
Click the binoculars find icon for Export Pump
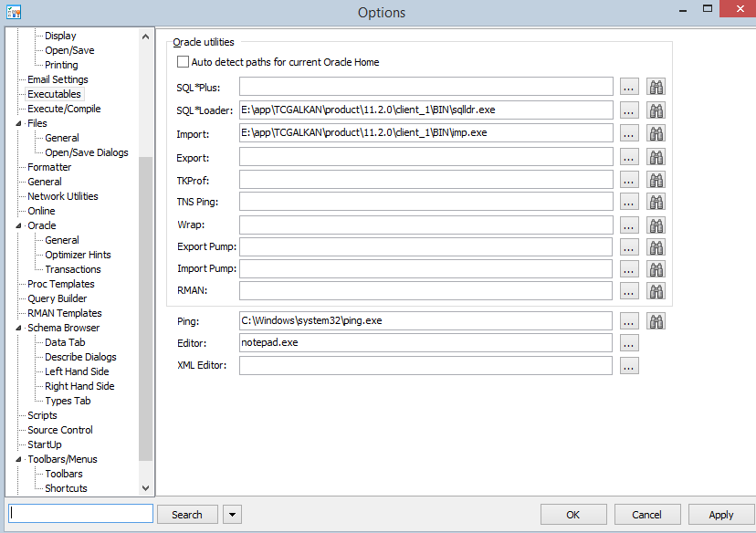pyautogui.click(x=656, y=247)
